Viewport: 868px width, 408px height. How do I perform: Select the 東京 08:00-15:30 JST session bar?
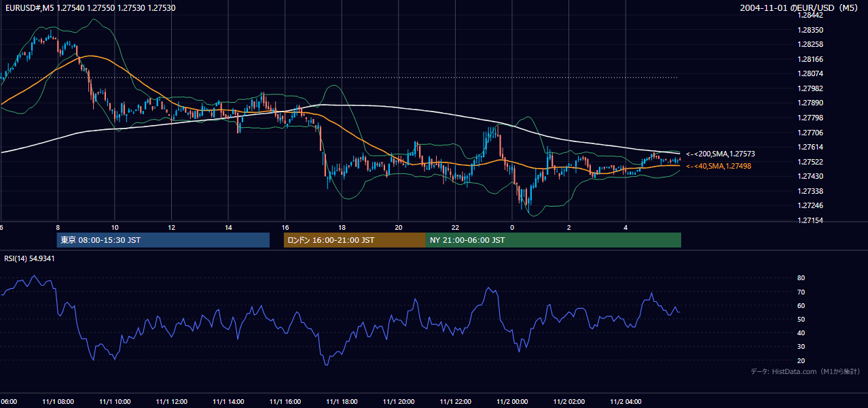point(163,240)
